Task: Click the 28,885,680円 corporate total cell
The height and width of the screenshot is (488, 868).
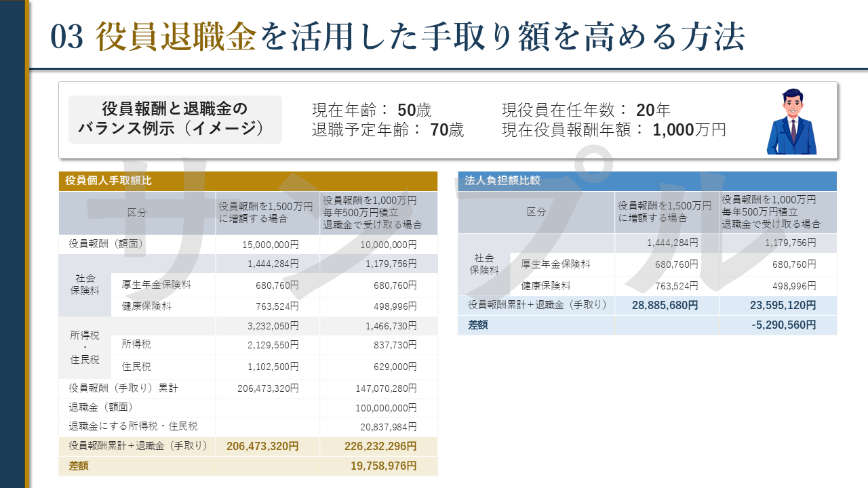Action: 665,306
